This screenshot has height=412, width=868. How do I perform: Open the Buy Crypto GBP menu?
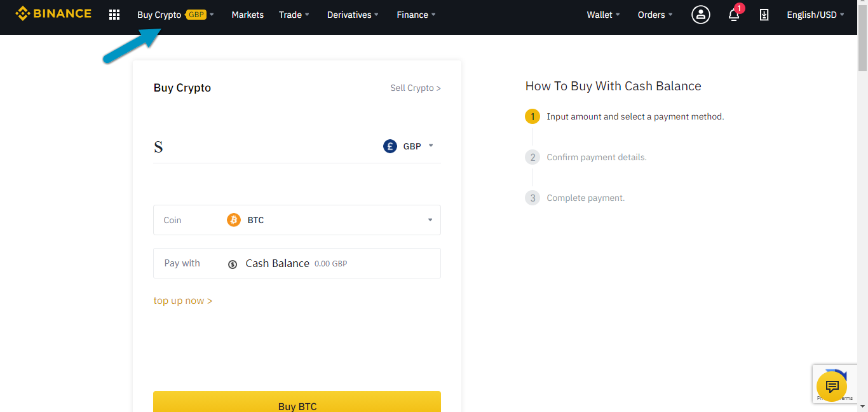[x=175, y=15]
